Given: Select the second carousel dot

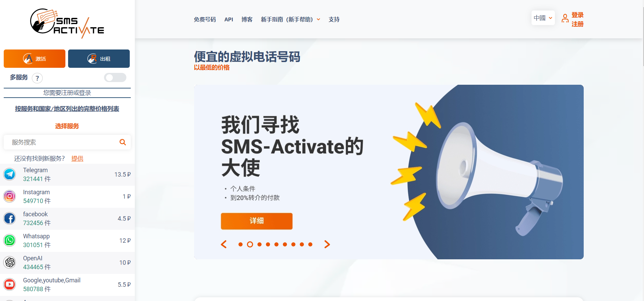Looking at the screenshot, I should tap(250, 244).
